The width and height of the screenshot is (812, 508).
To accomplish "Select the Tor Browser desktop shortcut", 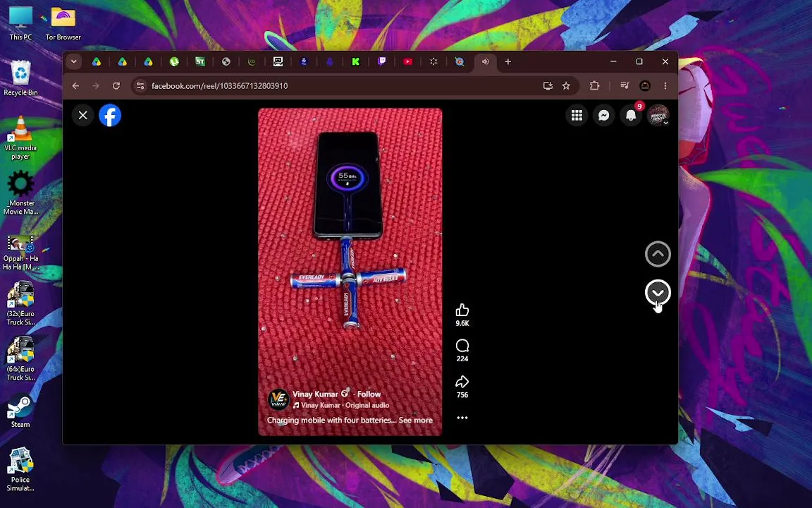I will [63, 24].
